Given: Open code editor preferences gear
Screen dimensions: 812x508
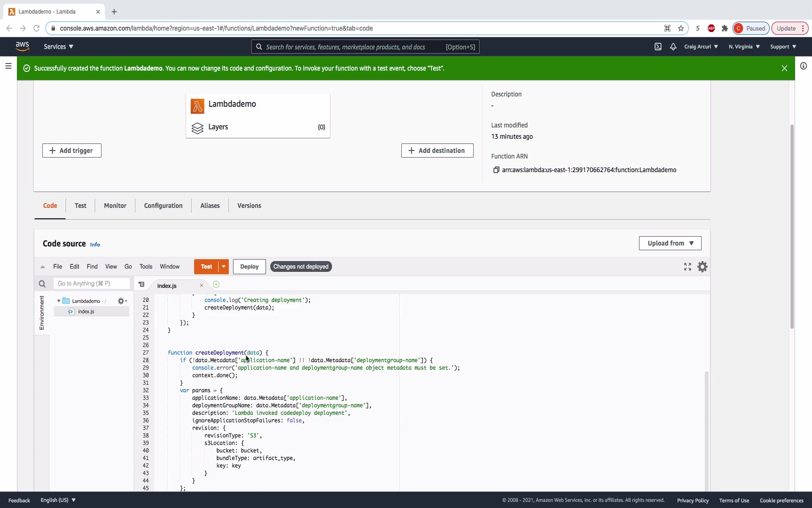Looking at the screenshot, I should [703, 267].
